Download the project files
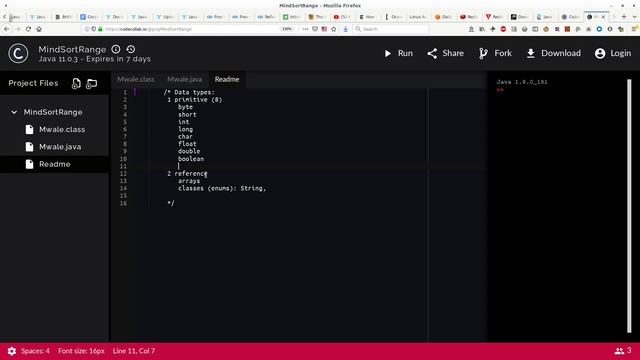The width and height of the screenshot is (640, 360). (x=553, y=53)
